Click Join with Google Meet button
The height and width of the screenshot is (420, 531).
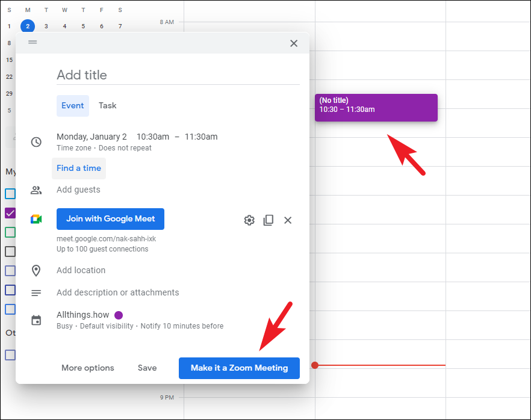coord(110,219)
